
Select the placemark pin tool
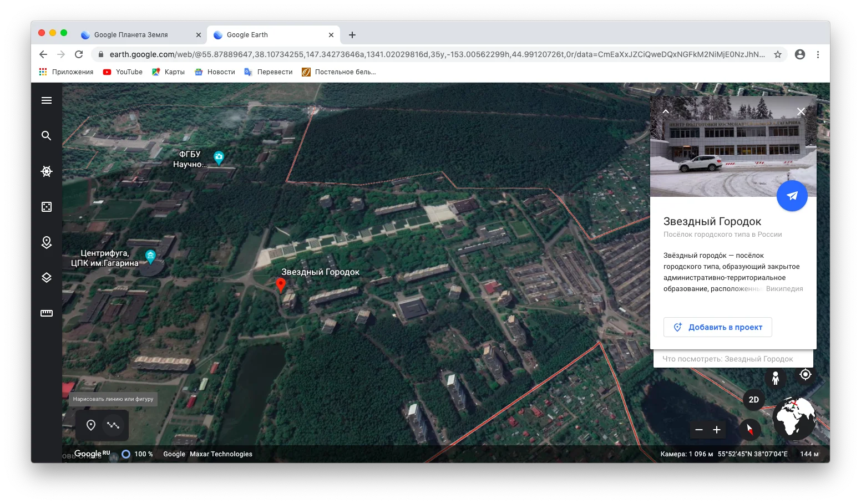[91, 425]
